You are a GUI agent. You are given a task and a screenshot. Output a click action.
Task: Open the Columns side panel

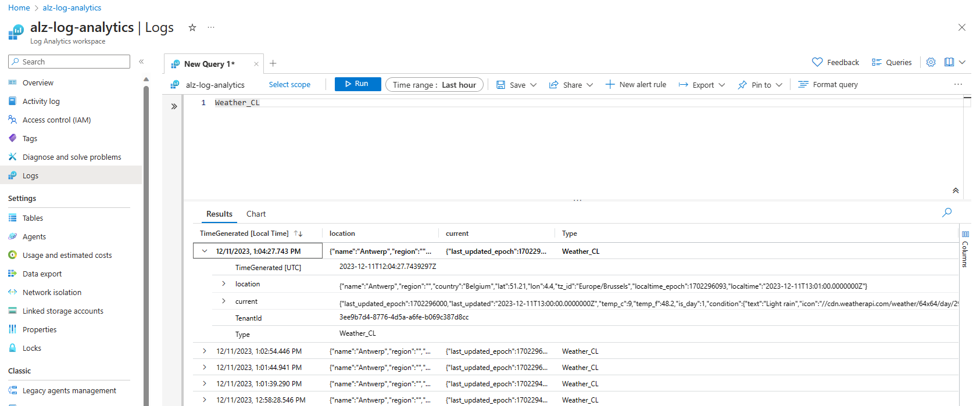pyautogui.click(x=965, y=249)
